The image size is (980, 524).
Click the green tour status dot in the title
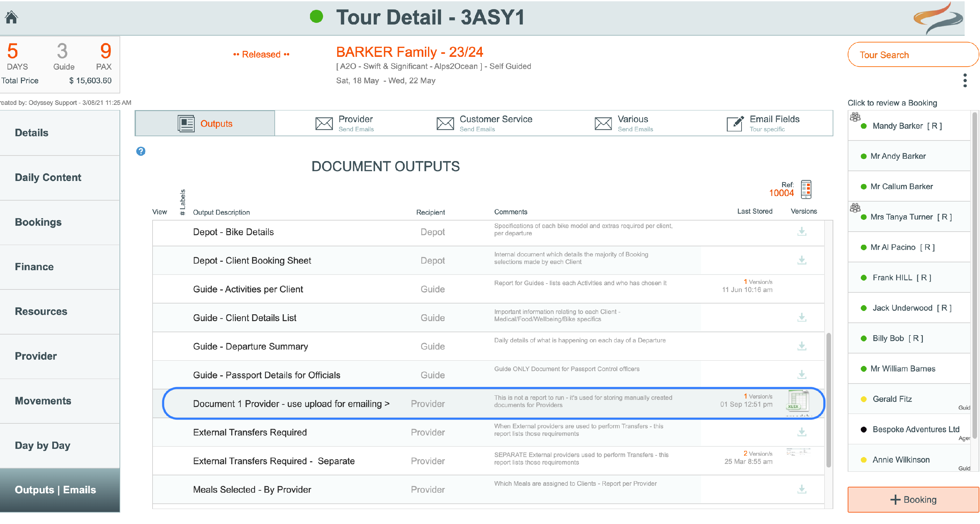click(317, 16)
